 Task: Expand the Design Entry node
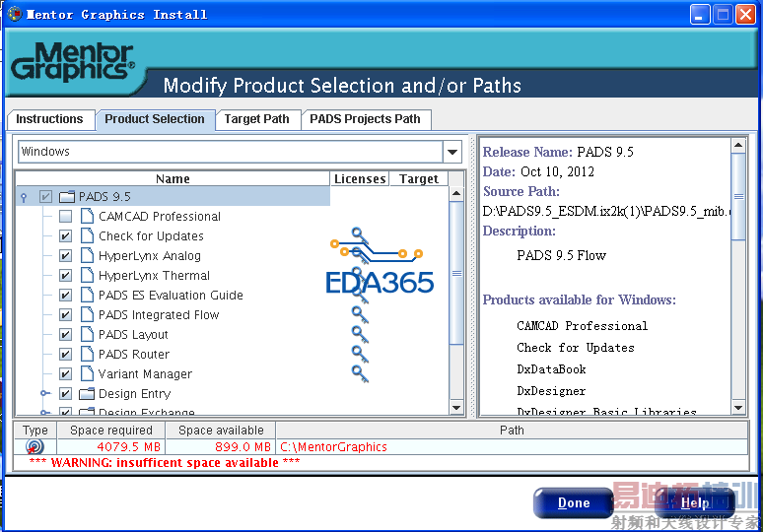click(44, 393)
